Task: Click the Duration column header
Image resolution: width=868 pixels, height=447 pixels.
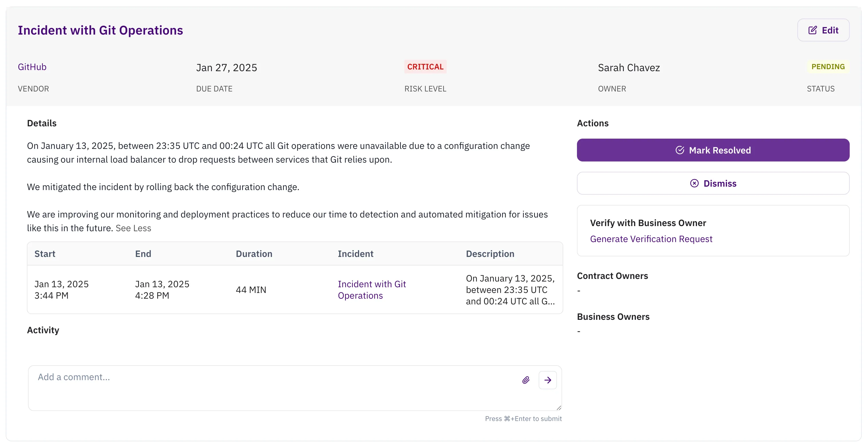Action: click(254, 254)
